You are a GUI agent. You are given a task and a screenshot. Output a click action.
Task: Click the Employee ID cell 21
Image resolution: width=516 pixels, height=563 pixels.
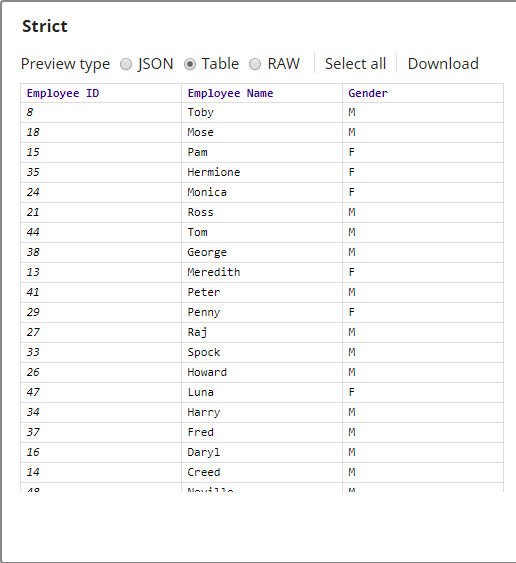tap(101, 213)
